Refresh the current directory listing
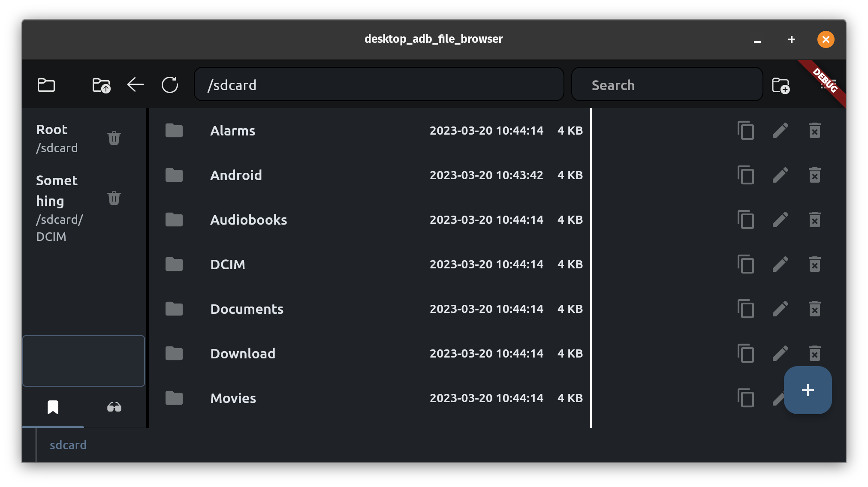868x487 pixels. (170, 85)
